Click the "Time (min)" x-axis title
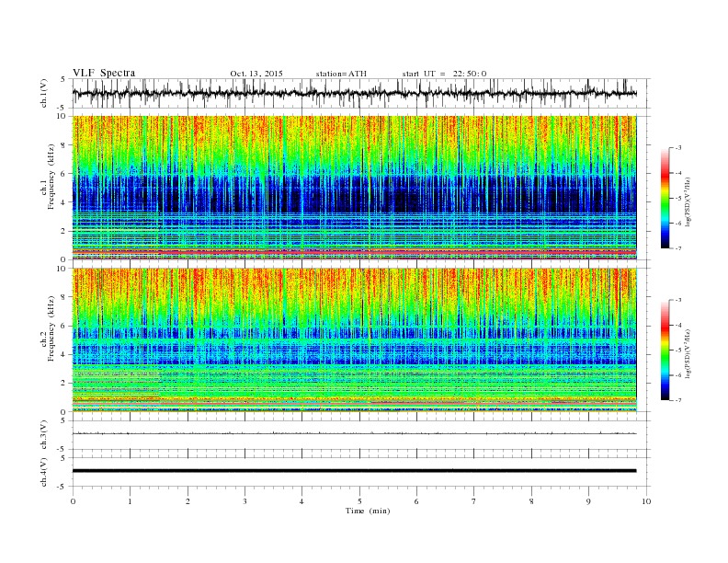Image resolution: width=728 pixels, height=563 pixels. tap(368, 511)
